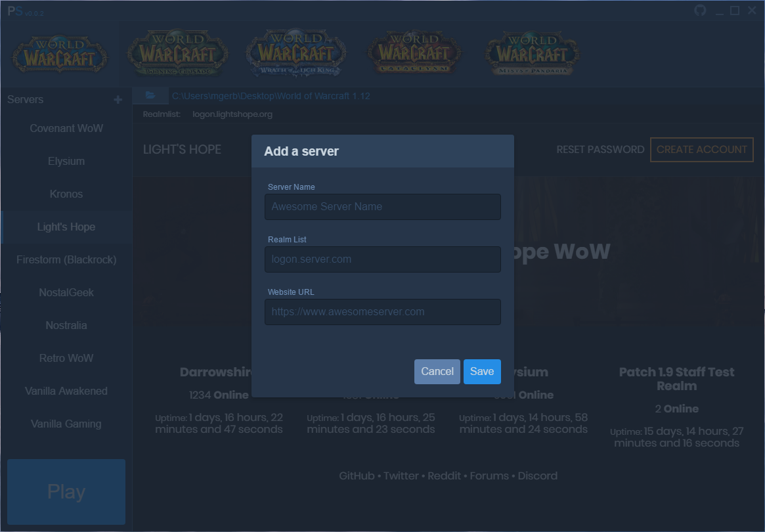Screen dimensions: 765x532
Task: Choose the Elysium server entry
Action: coord(66,162)
